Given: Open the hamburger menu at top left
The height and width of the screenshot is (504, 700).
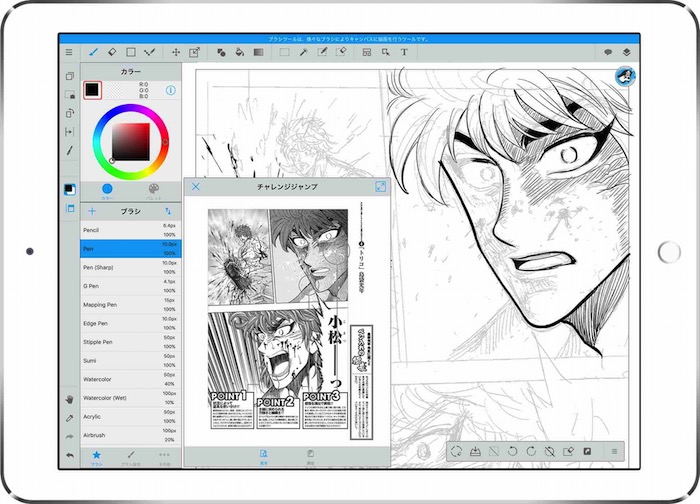Looking at the screenshot, I should click(x=69, y=51).
